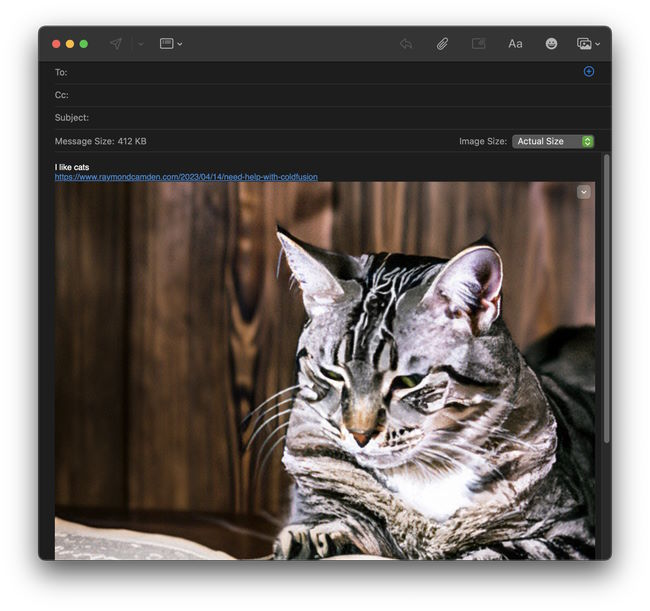Open the send later dropdown arrow

tap(141, 44)
